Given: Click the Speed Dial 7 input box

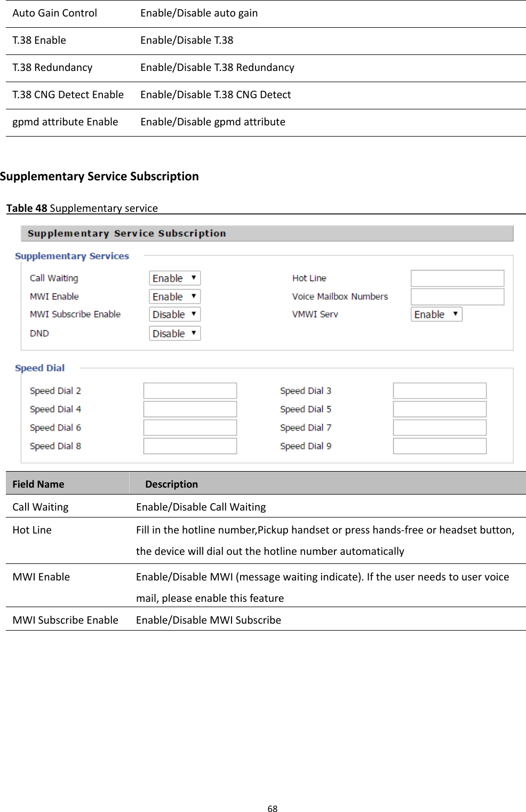Looking at the screenshot, I should pyautogui.click(x=439, y=427).
